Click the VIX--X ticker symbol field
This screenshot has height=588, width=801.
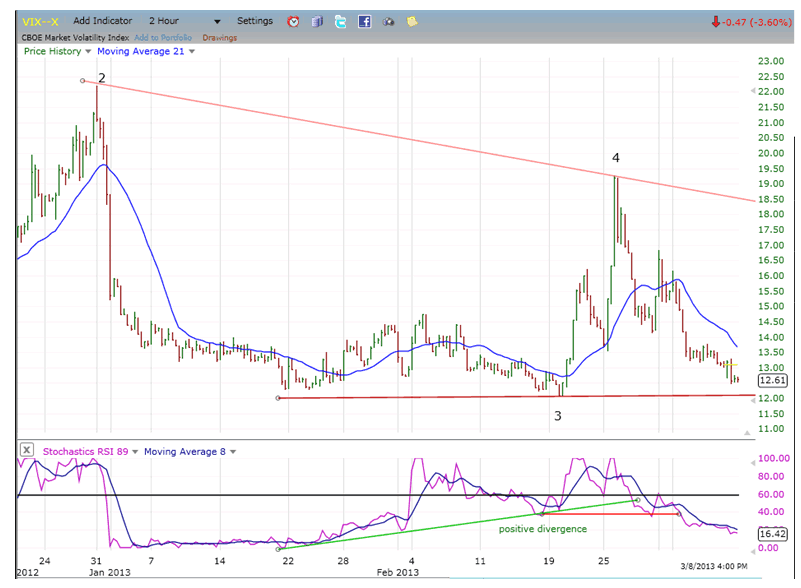point(40,21)
